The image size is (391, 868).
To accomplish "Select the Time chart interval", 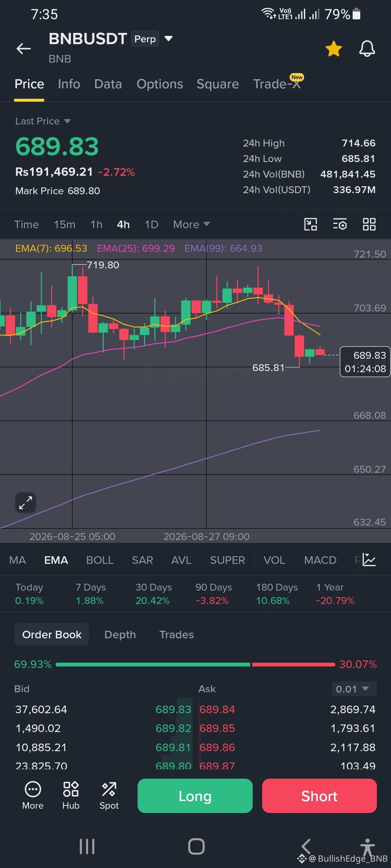I will point(26,224).
